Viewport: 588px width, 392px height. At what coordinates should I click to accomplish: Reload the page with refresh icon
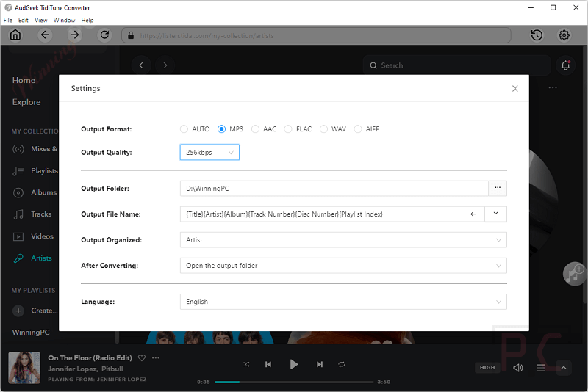click(104, 35)
